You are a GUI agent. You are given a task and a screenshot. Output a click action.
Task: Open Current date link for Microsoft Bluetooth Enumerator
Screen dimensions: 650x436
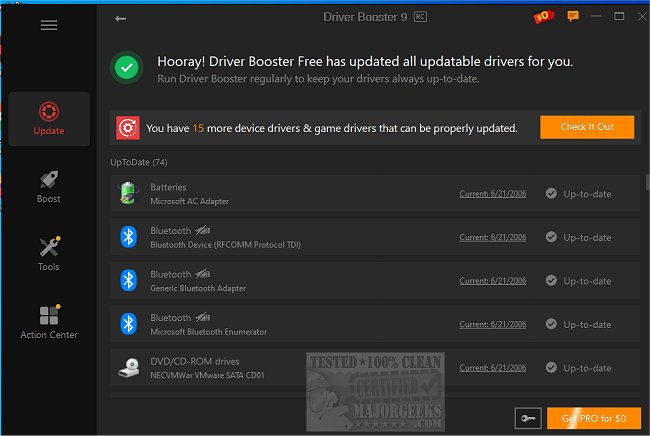tap(492, 324)
